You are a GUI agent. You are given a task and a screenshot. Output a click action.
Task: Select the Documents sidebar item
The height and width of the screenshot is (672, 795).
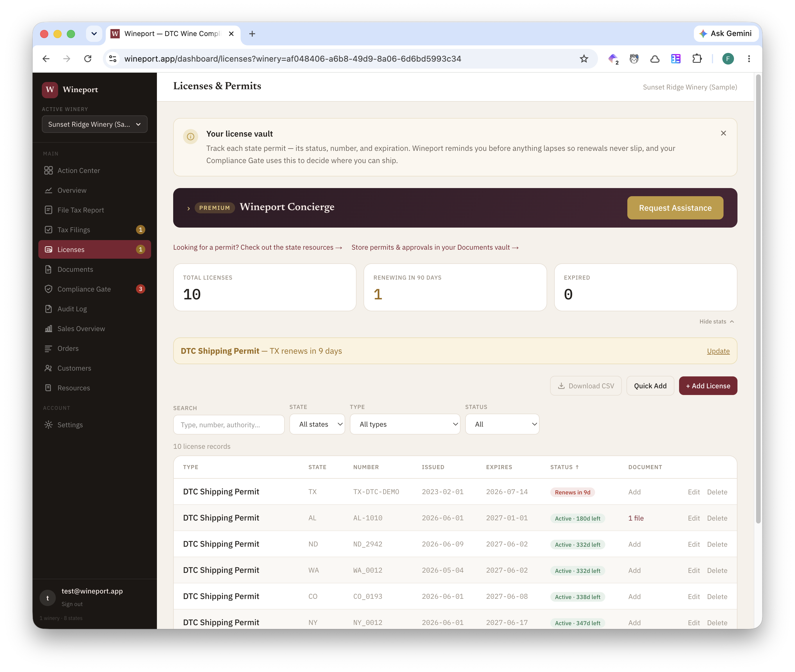click(x=94, y=269)
